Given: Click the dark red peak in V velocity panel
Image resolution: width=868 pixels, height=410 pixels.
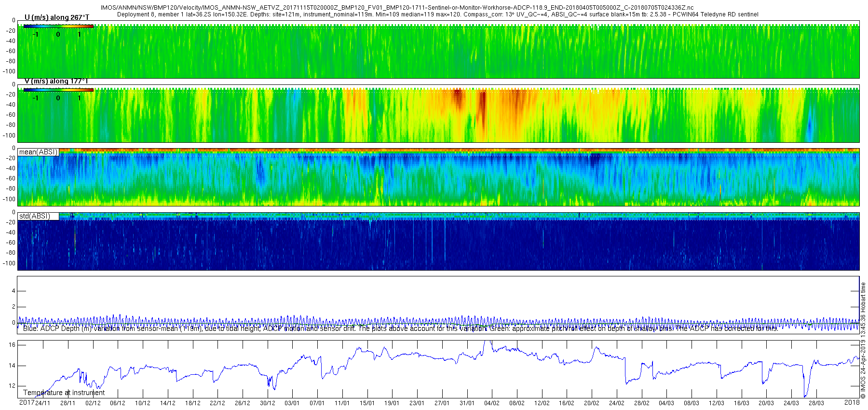Looking at the screenshot, I should pos(482,106).
